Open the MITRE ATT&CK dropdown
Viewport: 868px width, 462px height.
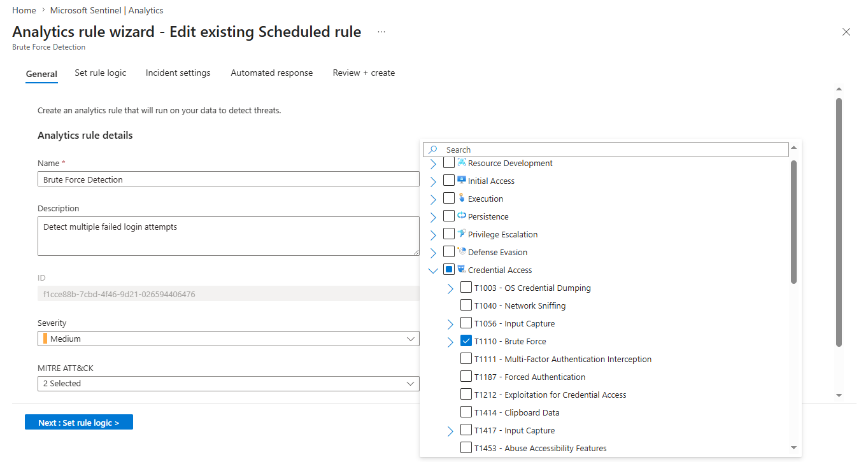pos(229,383)
